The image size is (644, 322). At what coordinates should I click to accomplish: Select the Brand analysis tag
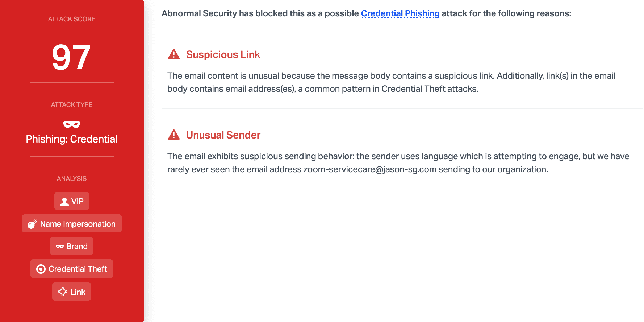coord(72,246)
